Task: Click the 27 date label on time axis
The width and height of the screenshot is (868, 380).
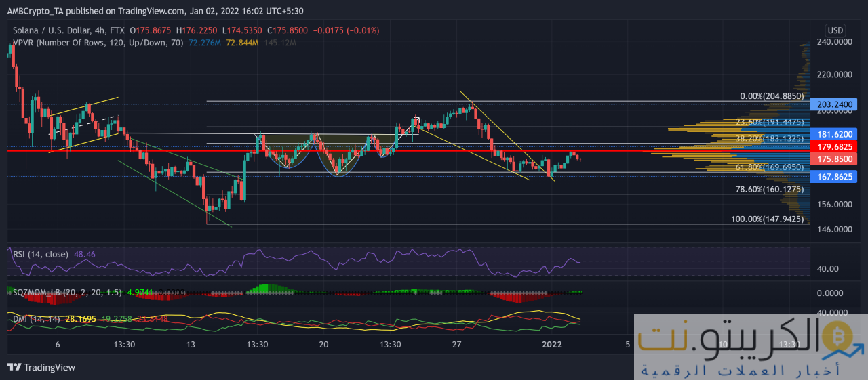Action: tap(457, 344)
